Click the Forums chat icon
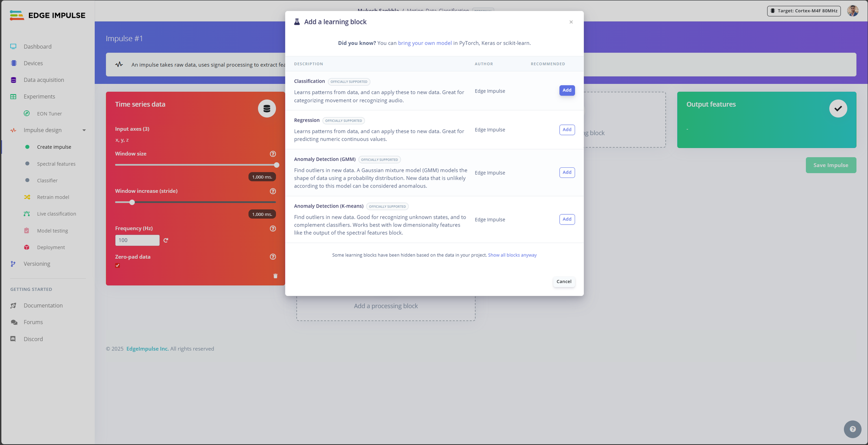The width and height of the screenshot is (868, 445). pos(13,322)
